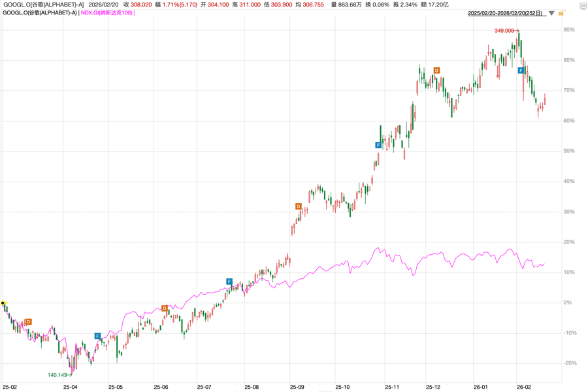
Task: Click the GOOGL.O stock name in the top header
Action: pos(43,5)
